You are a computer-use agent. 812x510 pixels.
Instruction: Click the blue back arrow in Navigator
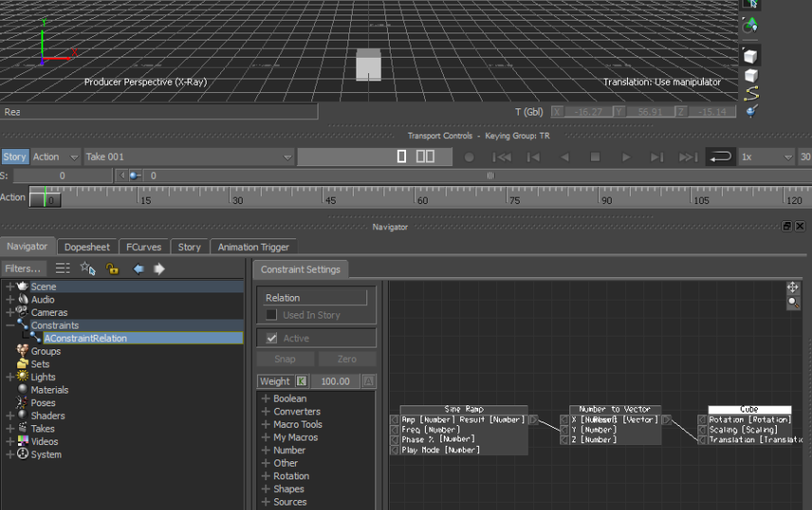138,268
